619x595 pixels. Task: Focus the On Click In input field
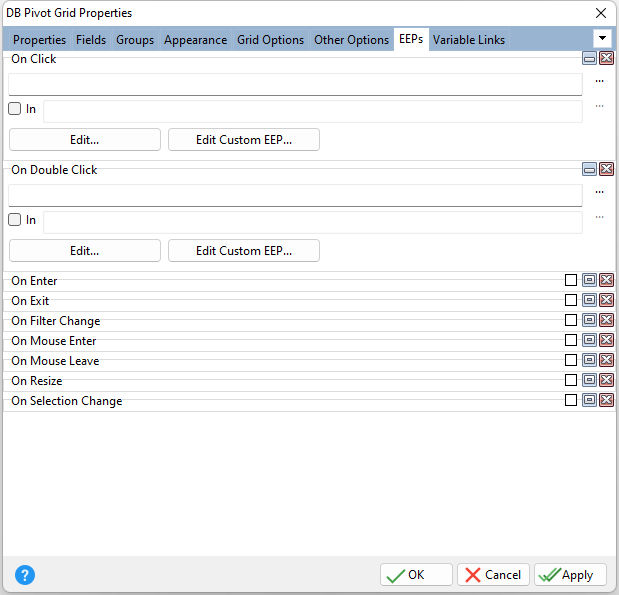(313, 111)
